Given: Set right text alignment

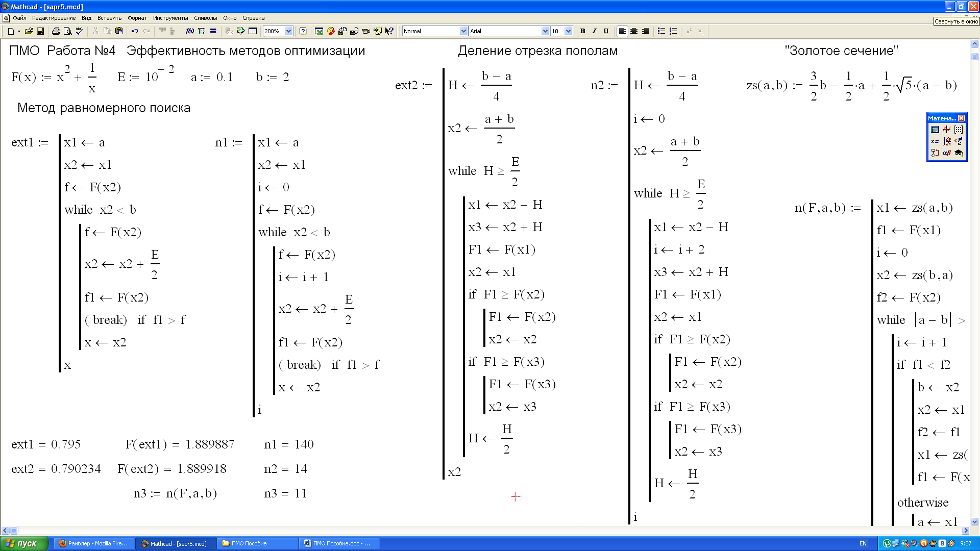Looking at the screenshot, I should (646, 31).
